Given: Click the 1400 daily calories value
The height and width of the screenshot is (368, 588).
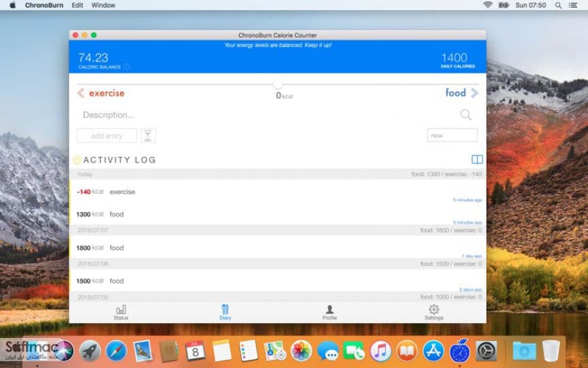Looking at the screenshot, I should click(x=454, y=57).
